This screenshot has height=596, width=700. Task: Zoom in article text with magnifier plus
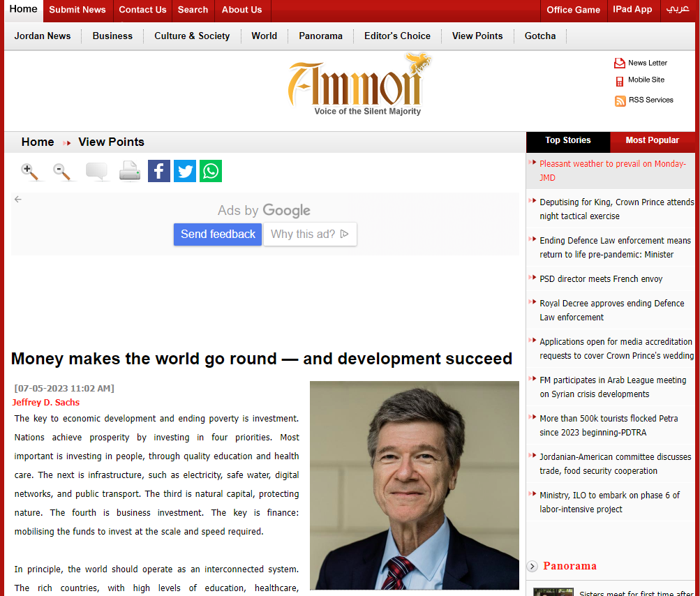29,172
